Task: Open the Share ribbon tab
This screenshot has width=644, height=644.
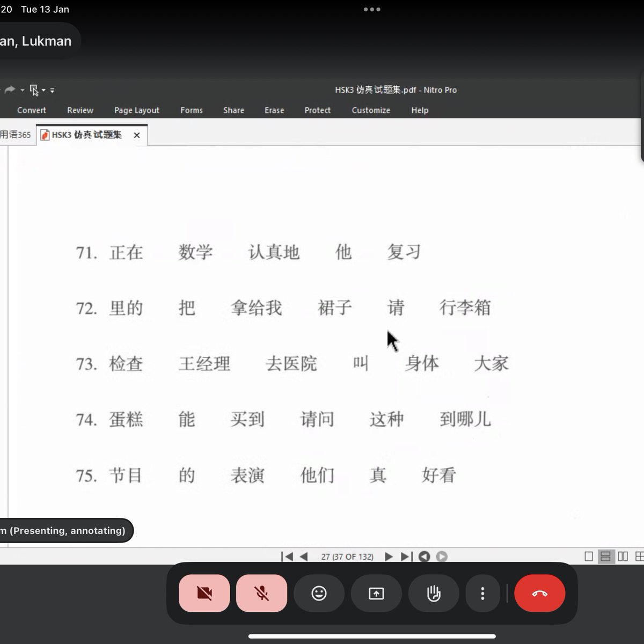Action: tap(233, 110)
